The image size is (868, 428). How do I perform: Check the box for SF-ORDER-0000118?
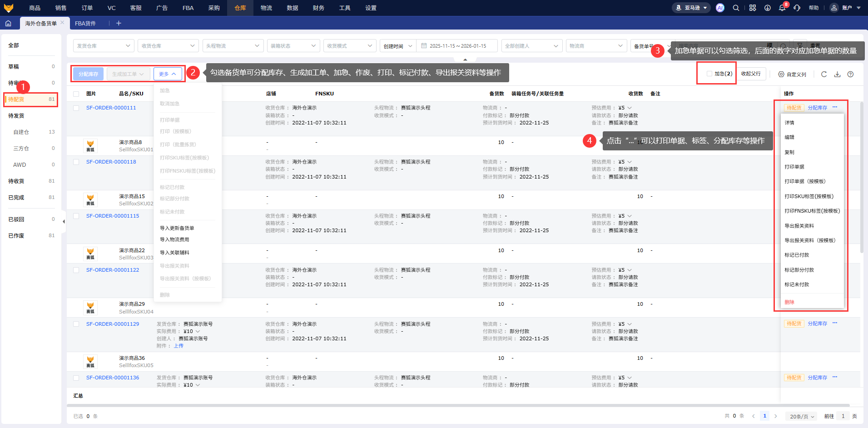coord(76,162)
